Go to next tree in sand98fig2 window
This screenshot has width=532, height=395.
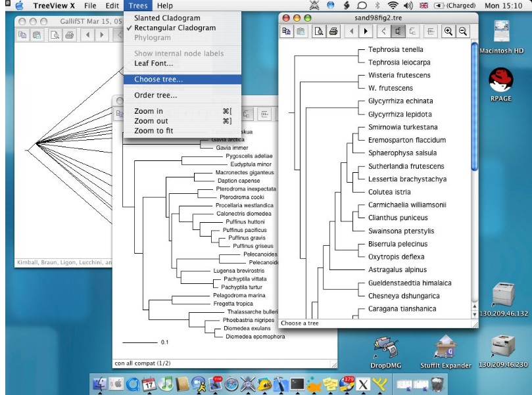(366, 32)
